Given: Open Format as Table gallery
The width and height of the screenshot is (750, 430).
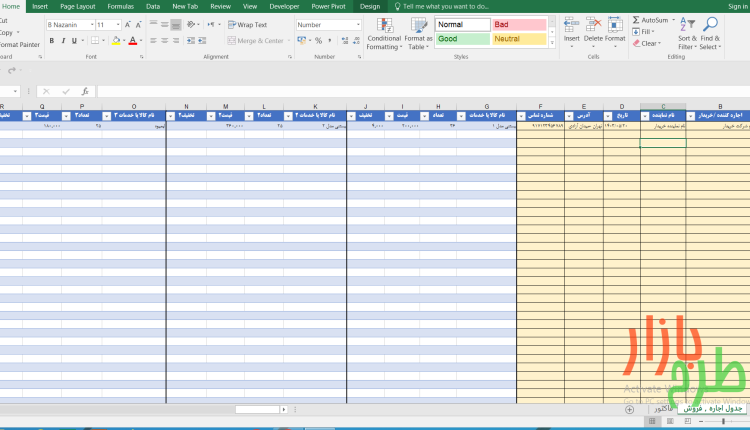Looking at the screenshot, I should point(418,34).
